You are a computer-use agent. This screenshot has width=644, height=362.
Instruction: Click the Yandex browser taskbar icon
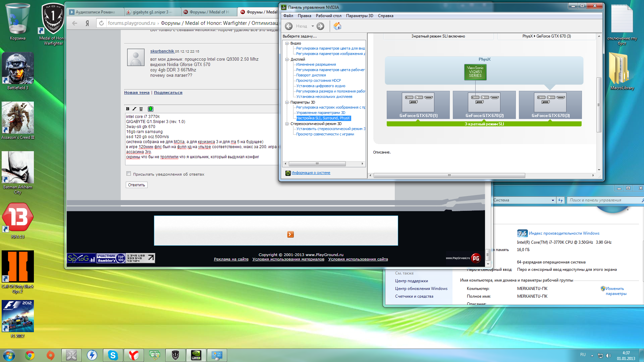pyautogui.click(x=134, y=355)
